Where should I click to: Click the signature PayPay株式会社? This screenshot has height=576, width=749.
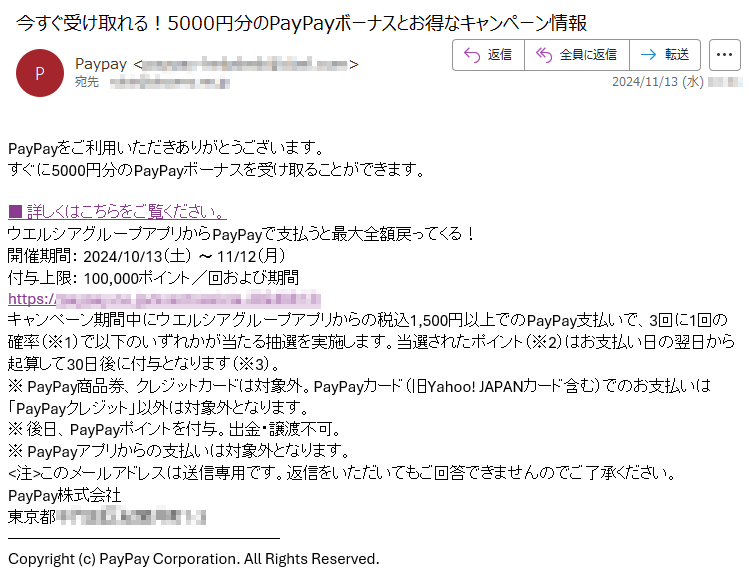pos(64,495)
